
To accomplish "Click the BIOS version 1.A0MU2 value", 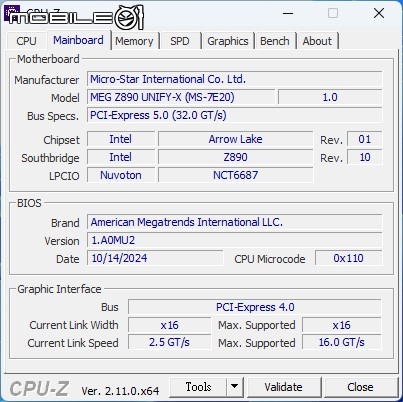I will point(235,240).
